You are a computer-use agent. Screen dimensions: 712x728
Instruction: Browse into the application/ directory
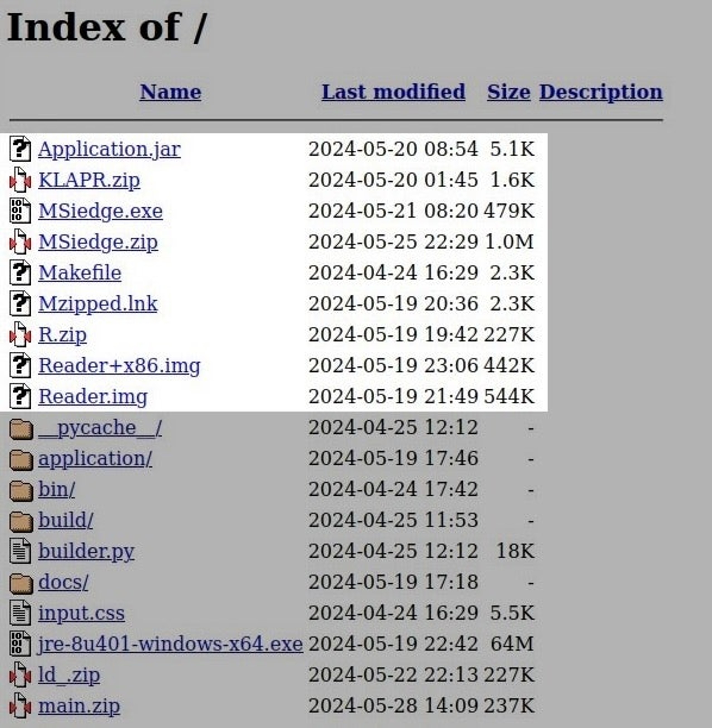[x=95, y=459]
